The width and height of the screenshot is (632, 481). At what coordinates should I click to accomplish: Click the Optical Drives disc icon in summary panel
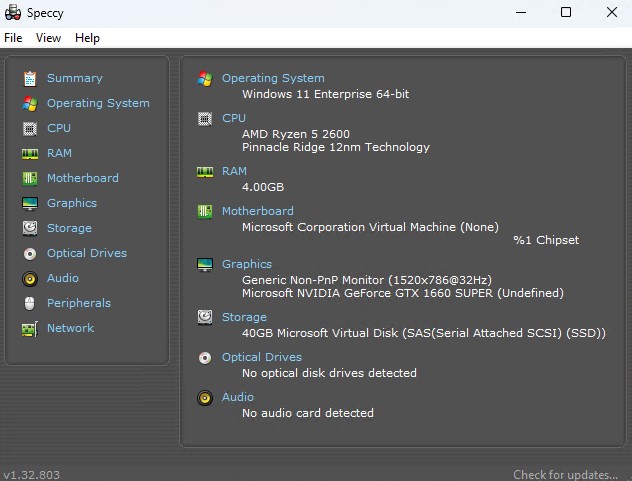[205, 358]
